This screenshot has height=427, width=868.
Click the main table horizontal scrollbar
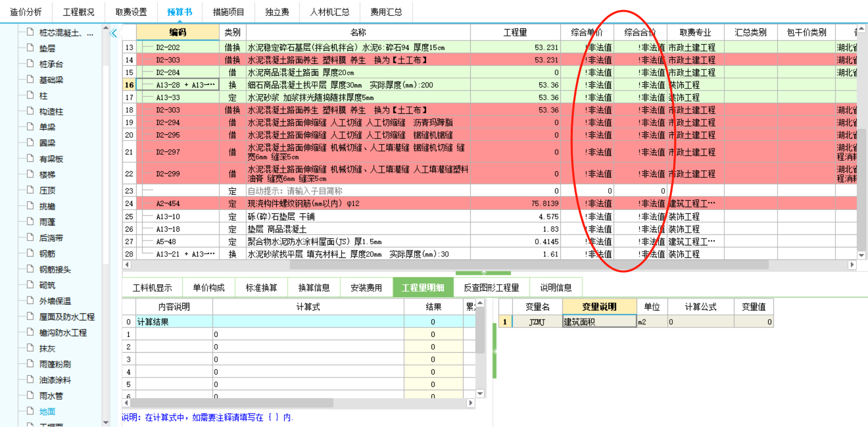(529, 265)
